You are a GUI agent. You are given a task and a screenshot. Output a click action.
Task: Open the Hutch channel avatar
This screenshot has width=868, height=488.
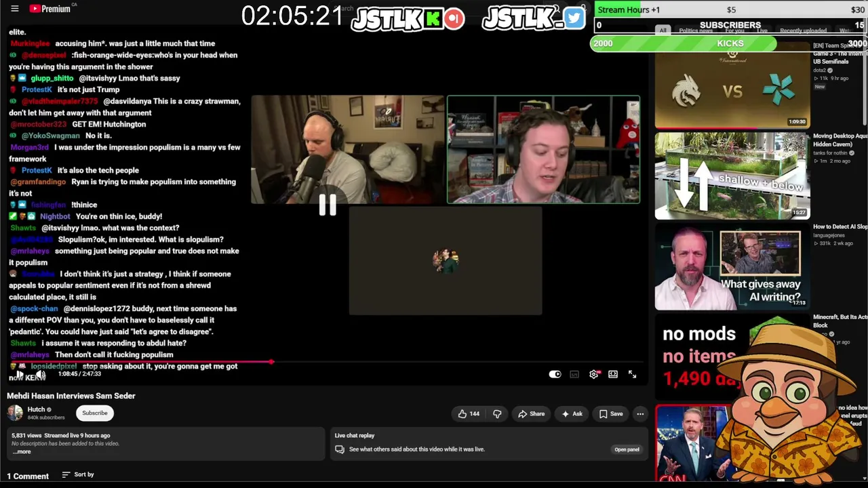click(15, 413)
